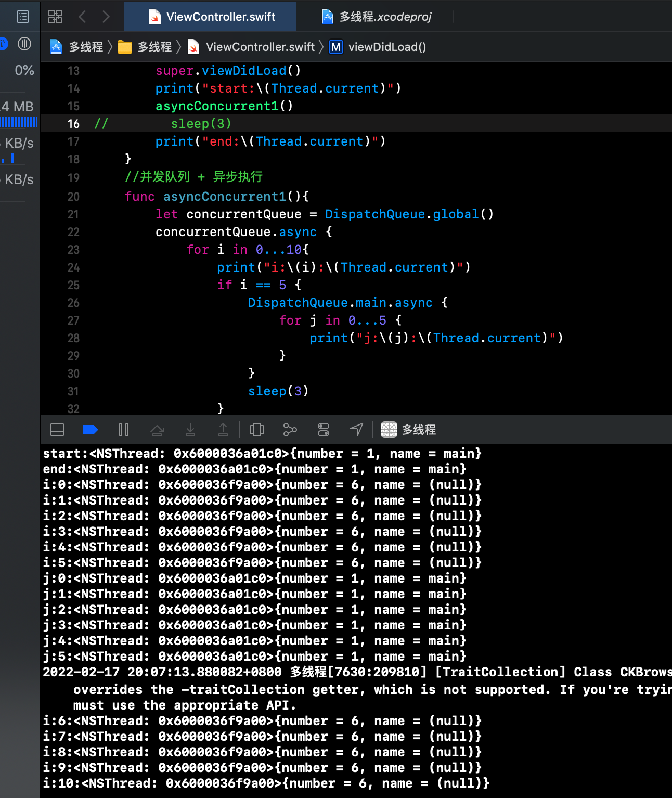Open the 多线程 folder breadcrumb
This screenshot has width=672, height=798.
point(145,47)
